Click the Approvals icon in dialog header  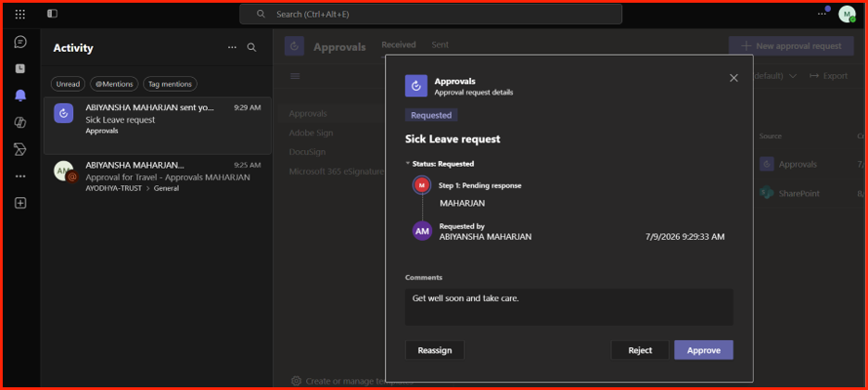coord(415,86)
